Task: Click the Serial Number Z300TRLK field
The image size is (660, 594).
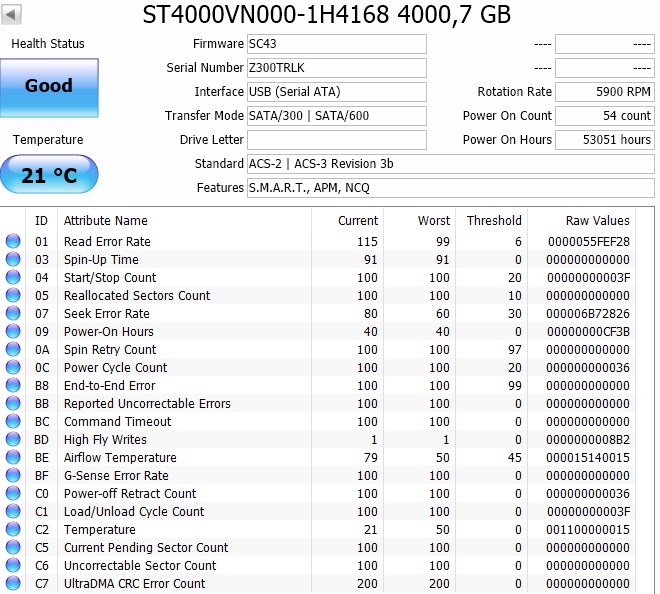Action: [337, 68]
